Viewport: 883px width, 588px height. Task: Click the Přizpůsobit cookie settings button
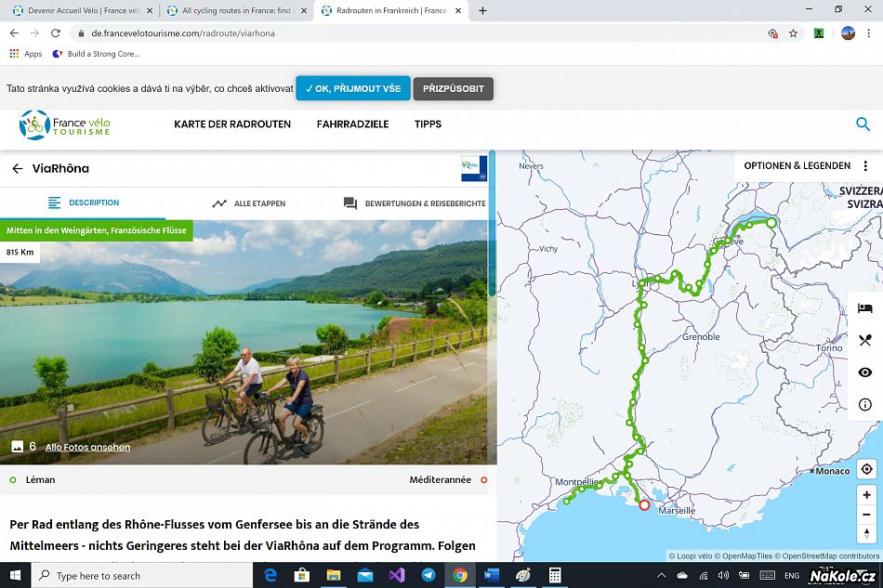(453, 89)
